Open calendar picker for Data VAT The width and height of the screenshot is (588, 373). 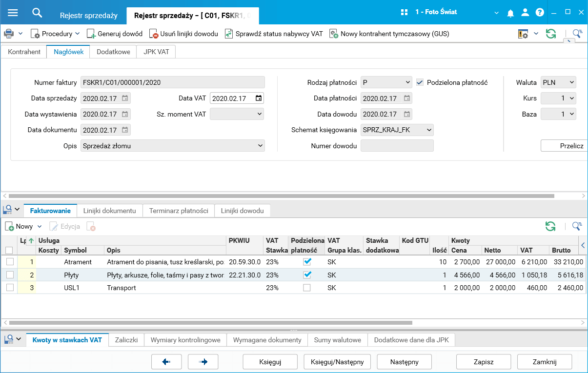click(259, 98)
